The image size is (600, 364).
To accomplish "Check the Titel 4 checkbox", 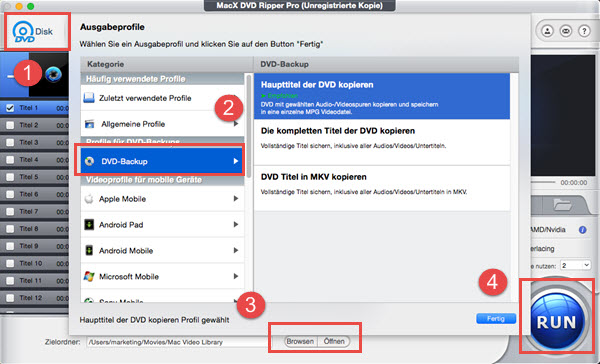I will click(x=10, y=160).
